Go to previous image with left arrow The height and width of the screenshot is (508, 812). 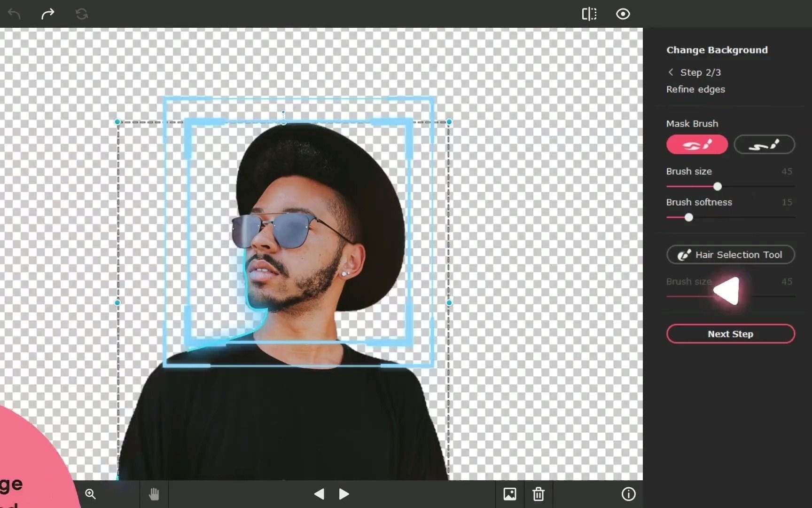(x=319, y=494)
